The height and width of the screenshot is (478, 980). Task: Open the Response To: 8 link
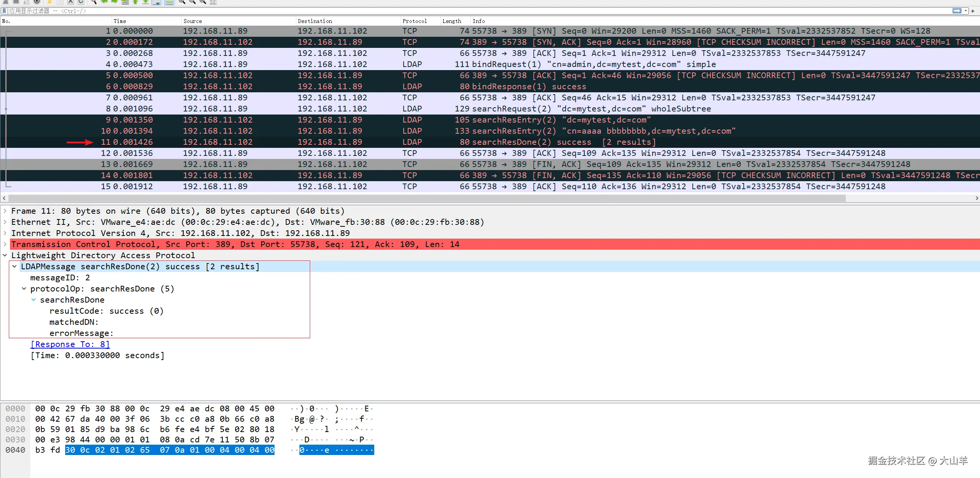point(70,344)
